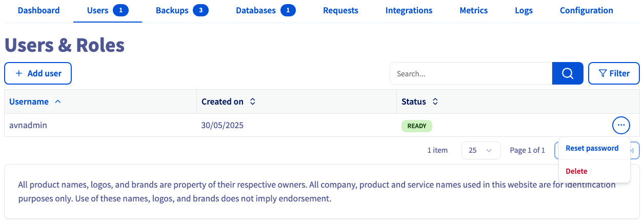Image resolution: width=644 pixels, height=224 pixels.
Task: Open the Logs tab
Action: point(524,10)
